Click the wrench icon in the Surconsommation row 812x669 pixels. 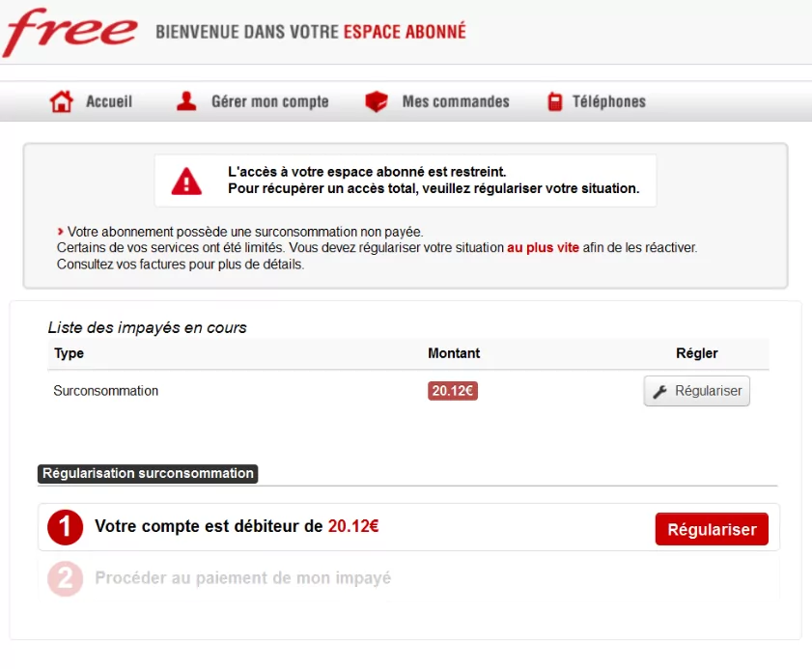659,392
